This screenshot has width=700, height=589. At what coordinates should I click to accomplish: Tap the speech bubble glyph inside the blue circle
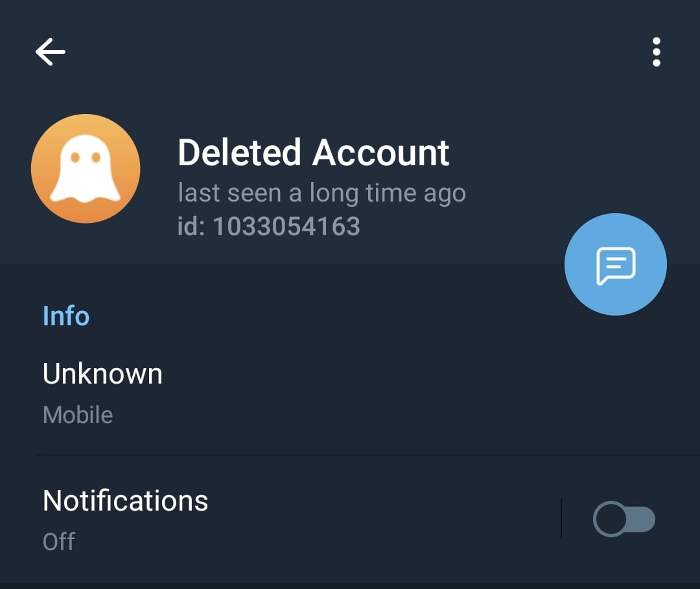(615, 266)
